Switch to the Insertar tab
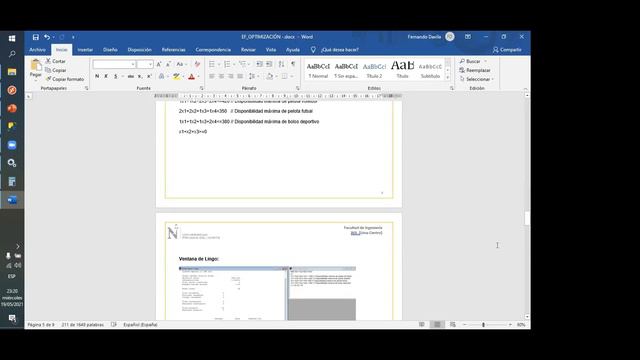This screenshot has width=640, height=360. (x=85, y=50)
